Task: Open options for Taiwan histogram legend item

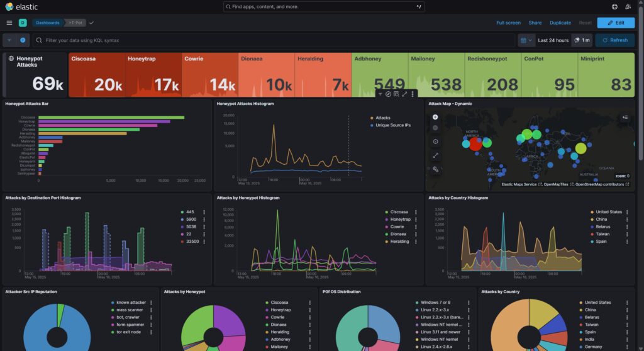Action: pyautogui.click(x=627, y=234)
